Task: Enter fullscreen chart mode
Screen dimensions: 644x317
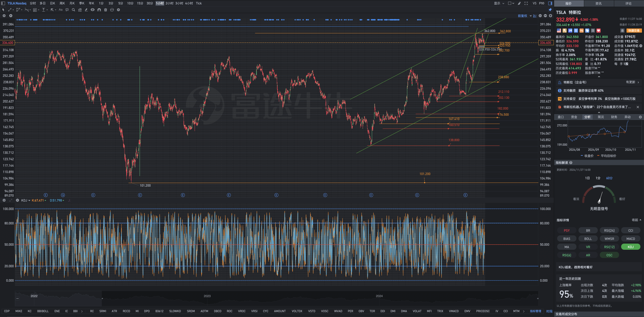Action: [x=526, y=3]
